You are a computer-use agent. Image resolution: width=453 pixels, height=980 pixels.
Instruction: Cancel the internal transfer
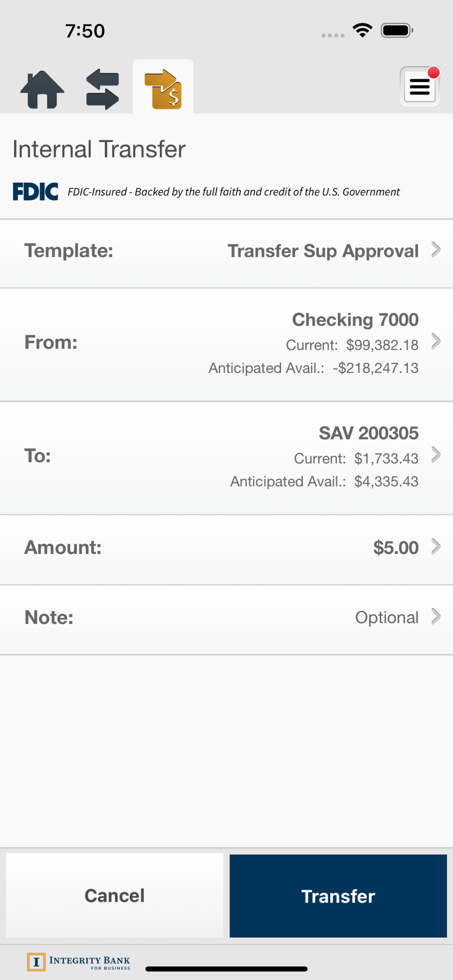pyautogui.click(x=115, y=895)
